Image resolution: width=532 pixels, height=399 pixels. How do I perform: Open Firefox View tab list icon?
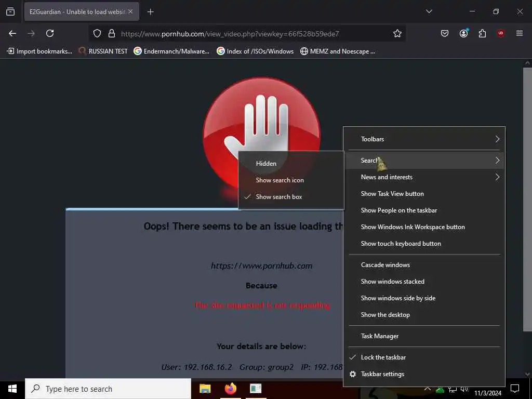click(x=10, y=12)
